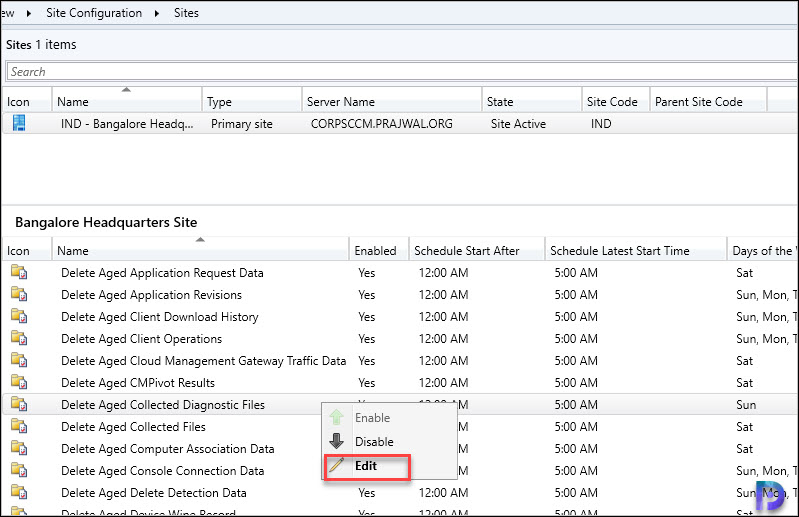Choose Enable from the context menu
The height and width of the screenshot is (517, 799).
pos(372,418)
